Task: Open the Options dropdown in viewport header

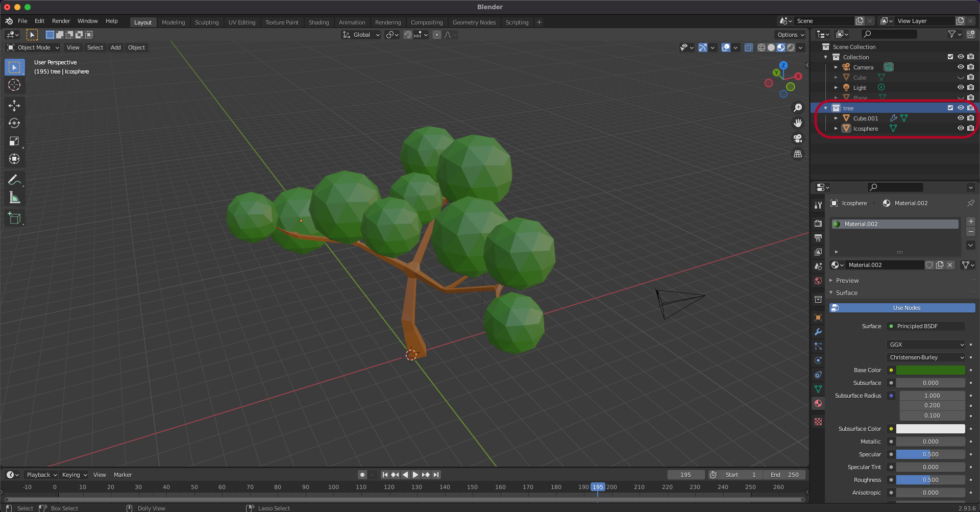Action: (x=790, y=35)
